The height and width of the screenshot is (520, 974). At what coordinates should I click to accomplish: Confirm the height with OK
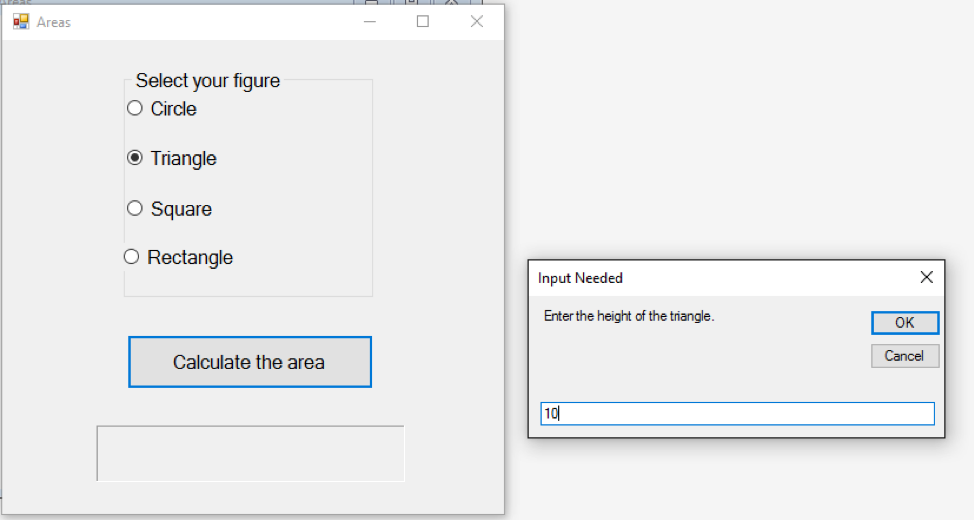[x=904, y=323]
